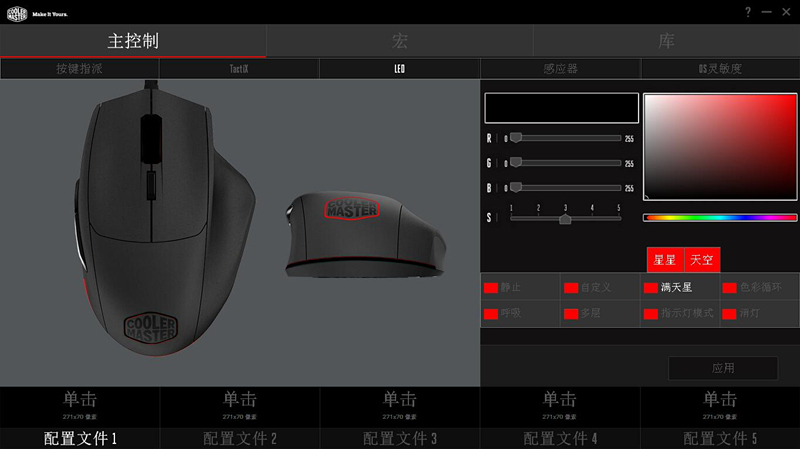Click 单击 image slot above 配置文件 5
The image size is (800, 449).
[x=720, y=407]
